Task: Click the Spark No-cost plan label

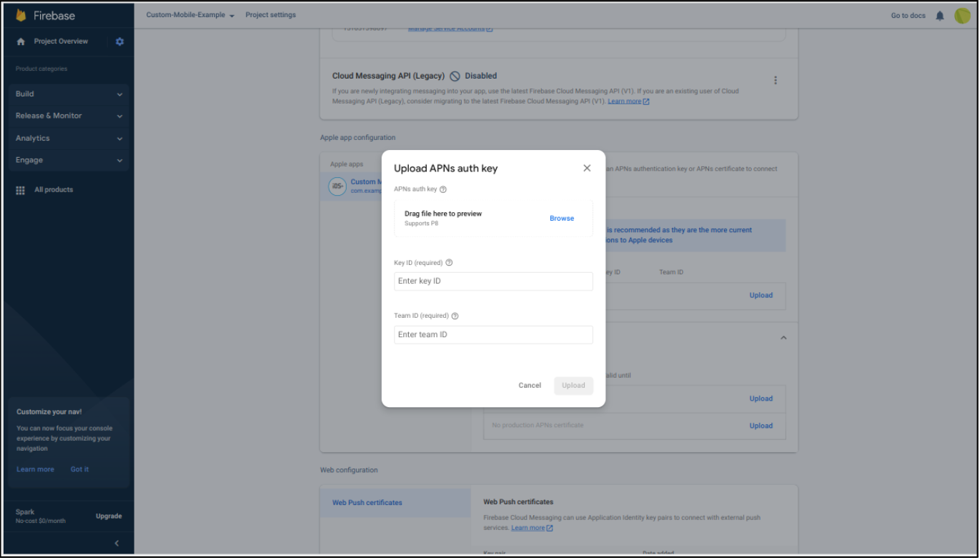Action: pos(40,516)
